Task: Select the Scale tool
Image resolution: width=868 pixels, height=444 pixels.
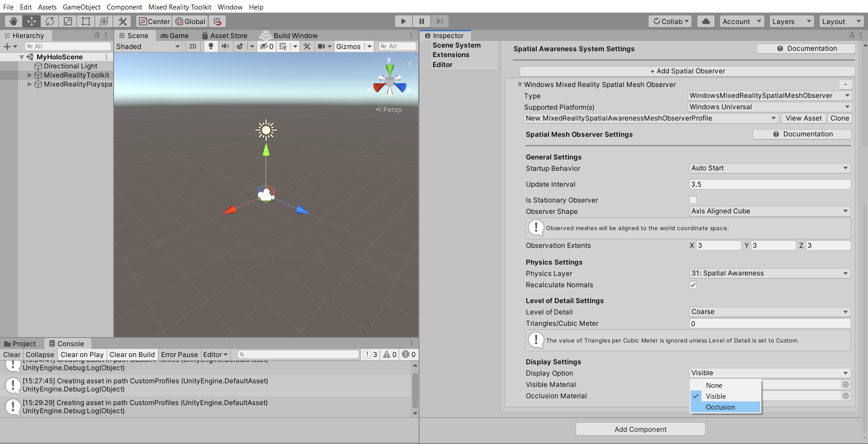Action: point(67,21)
